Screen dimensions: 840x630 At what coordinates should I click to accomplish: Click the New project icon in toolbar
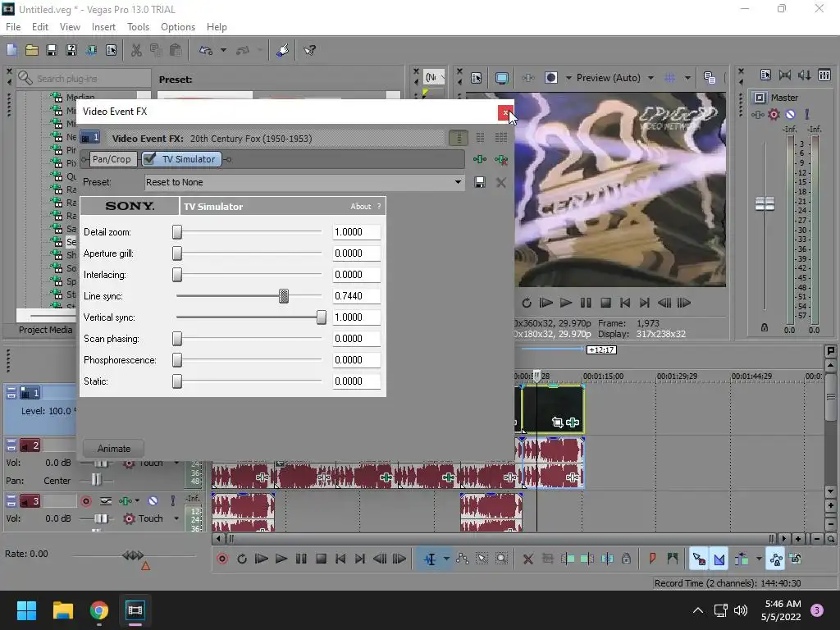pos(11,50)
